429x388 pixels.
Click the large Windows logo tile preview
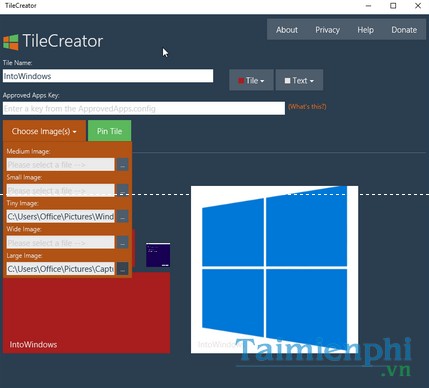click(274, 269)
